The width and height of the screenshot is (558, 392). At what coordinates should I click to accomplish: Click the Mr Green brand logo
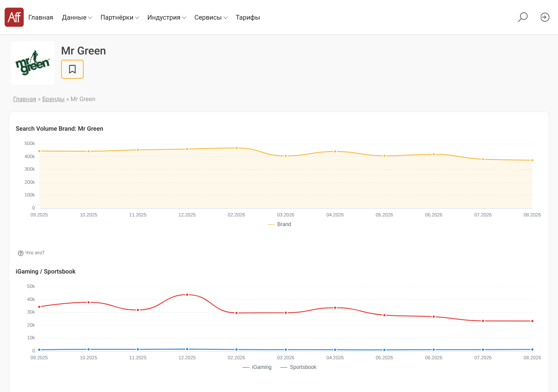point(33,63)
